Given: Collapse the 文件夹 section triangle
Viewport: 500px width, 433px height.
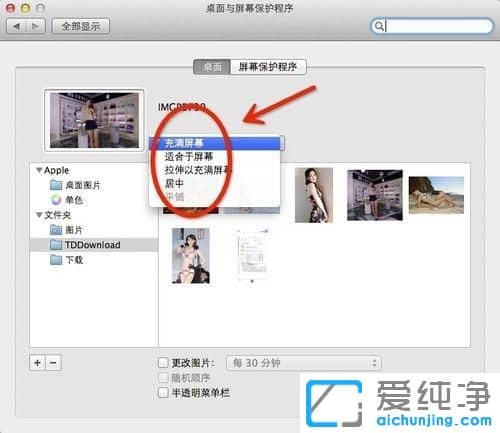Looking at the screenshot, I should click(39, 215).
